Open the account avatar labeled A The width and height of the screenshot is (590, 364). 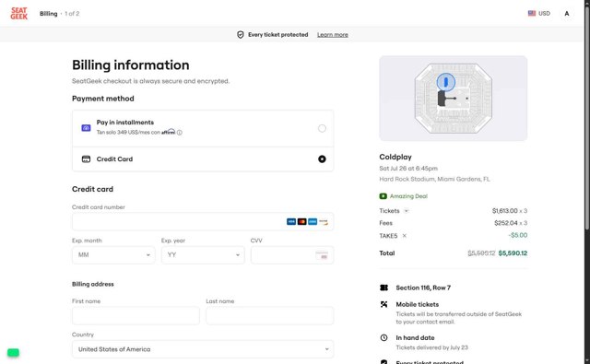(567, 14)
